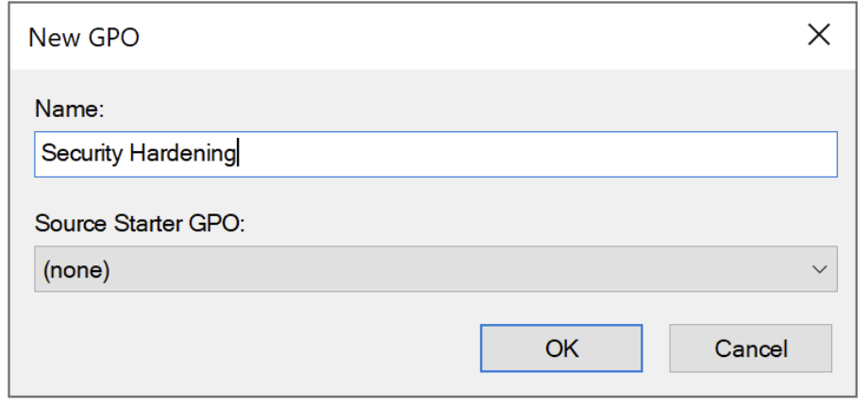Dismiss the dialog using Cancel
This screenshot has height=406, width=868.
pyautogui.click(x=750, y=348)
